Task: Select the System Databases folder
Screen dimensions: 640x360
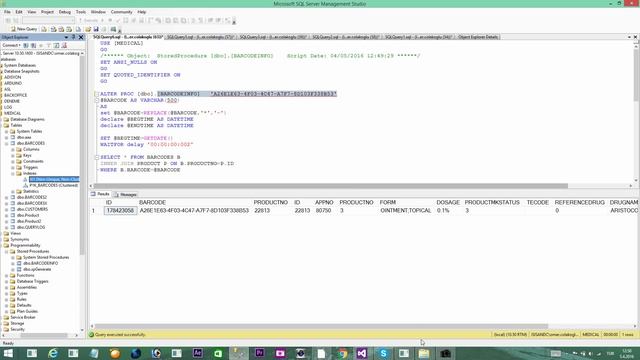Action: 20,65
